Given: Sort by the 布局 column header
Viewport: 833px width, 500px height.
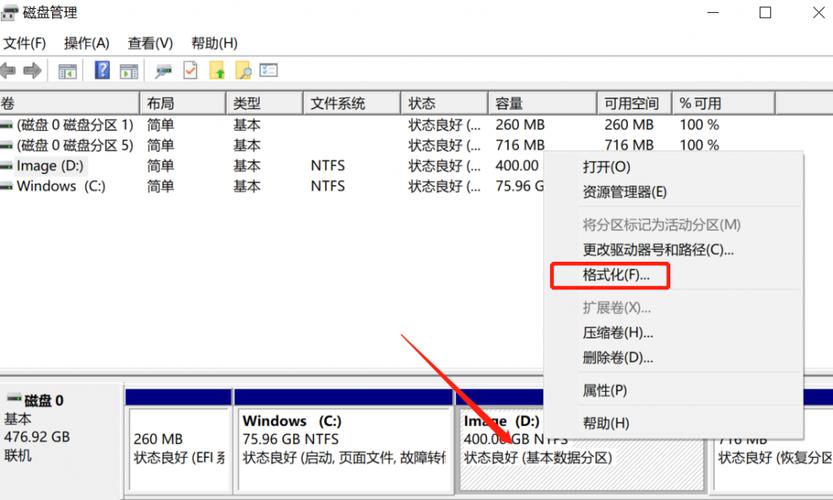Looking at the screenshot, I should point(183,103).
